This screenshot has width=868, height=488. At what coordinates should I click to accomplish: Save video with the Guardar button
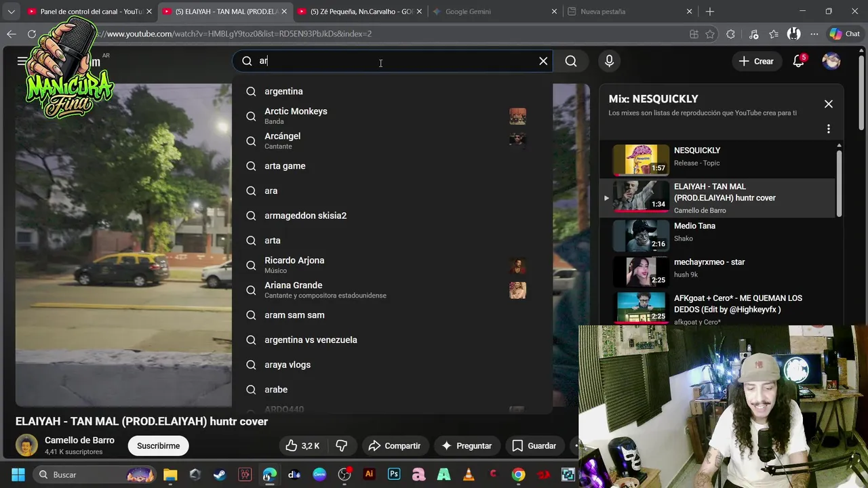[534, 445]
